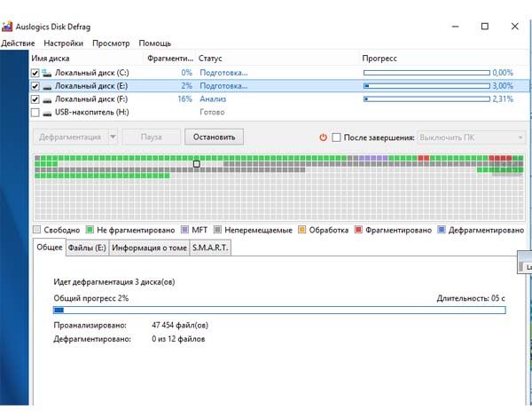Screen dimensions: 532x417
Task: Click the Auslogics Disk Defrag app icon
Action: point(7,27)
